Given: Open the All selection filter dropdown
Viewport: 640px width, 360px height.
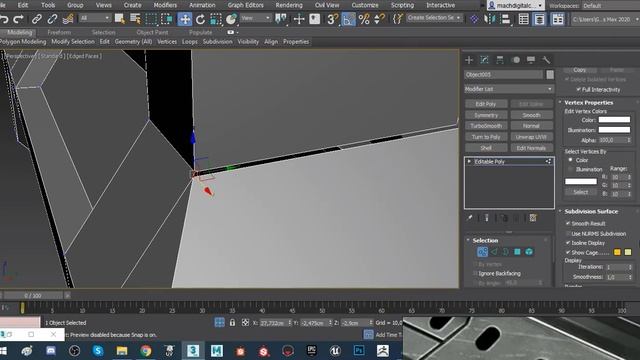Looking at the screenshot, I should (95, 18).
